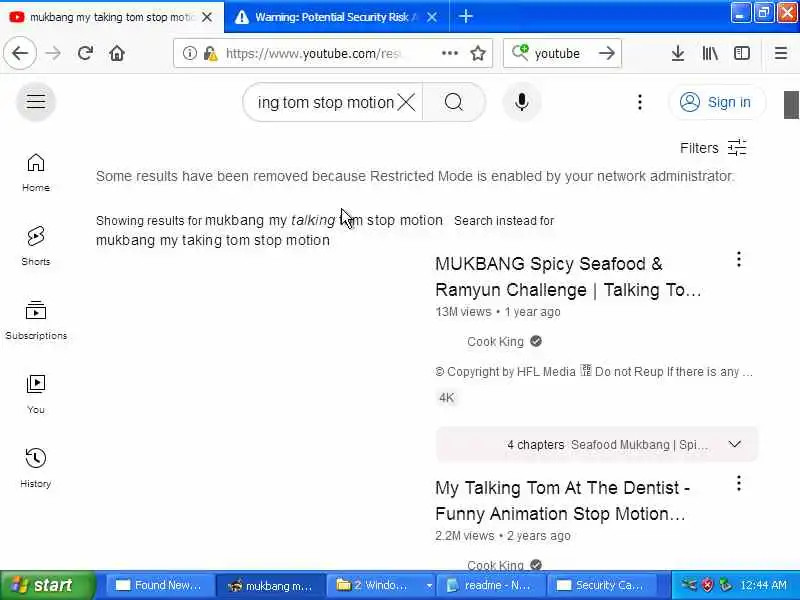Open action menu for Talking Tom Dentist video
Viewport: 800px width, 600px height.
coord(738,483)
